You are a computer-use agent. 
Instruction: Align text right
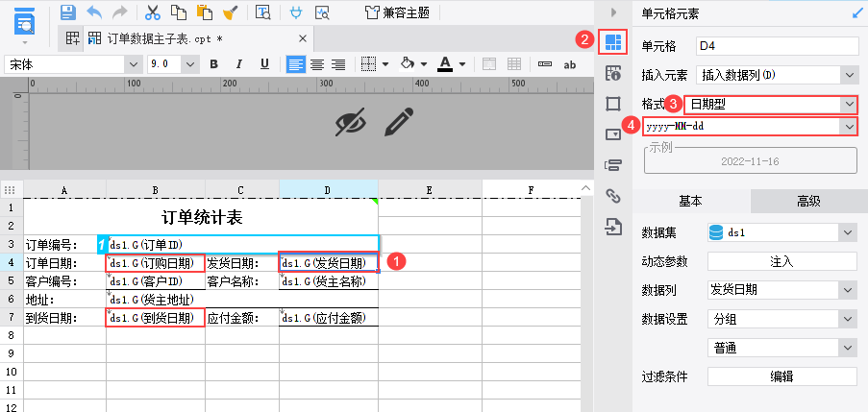coord(338,64)
